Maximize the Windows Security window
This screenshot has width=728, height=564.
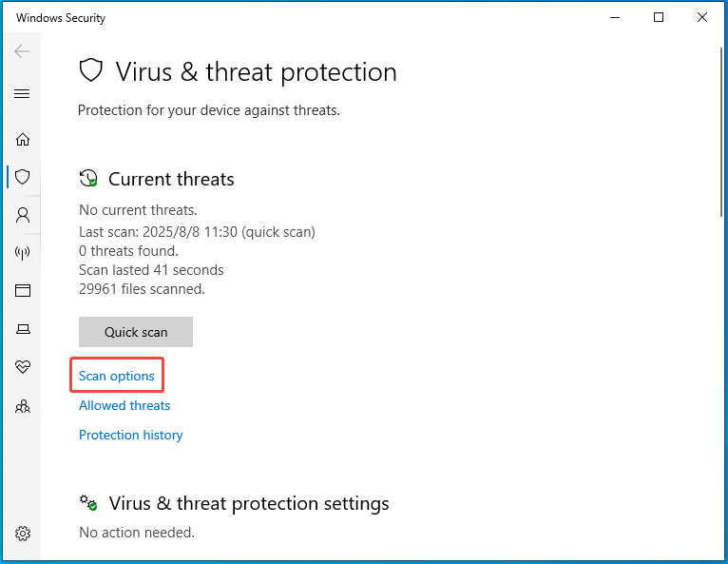click(x=659, y=18)
